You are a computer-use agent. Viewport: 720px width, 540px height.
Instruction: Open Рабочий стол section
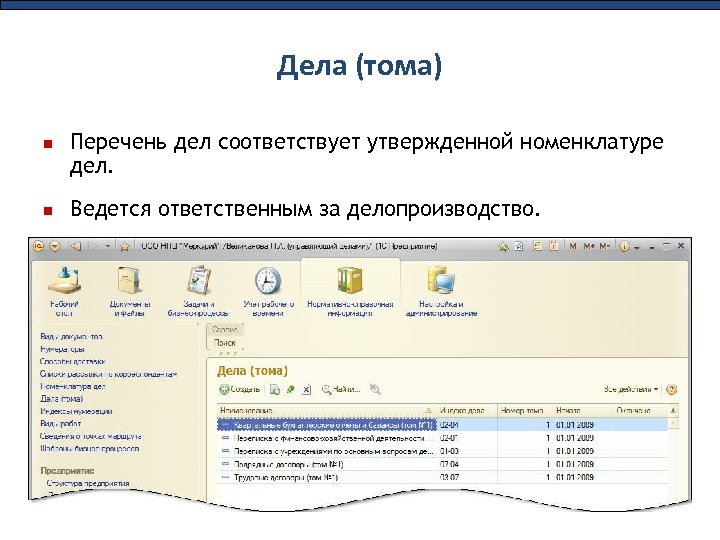point(64,292)
